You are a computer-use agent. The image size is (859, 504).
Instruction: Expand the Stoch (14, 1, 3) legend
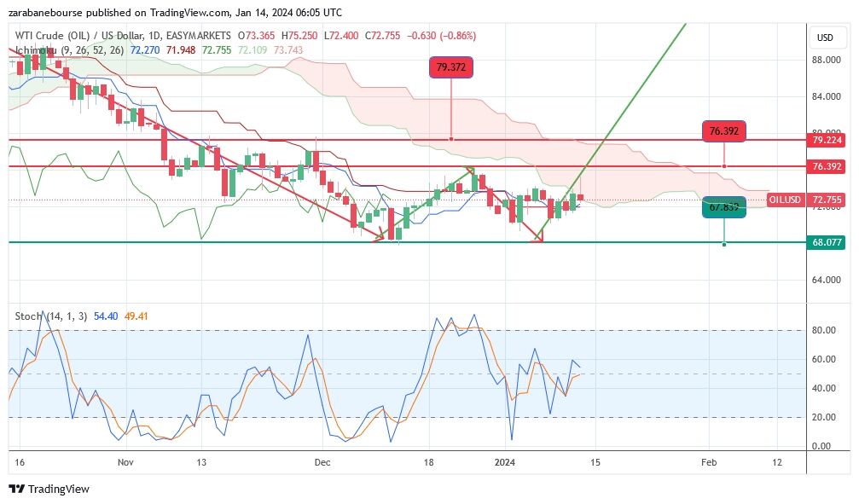coord(51,316)
